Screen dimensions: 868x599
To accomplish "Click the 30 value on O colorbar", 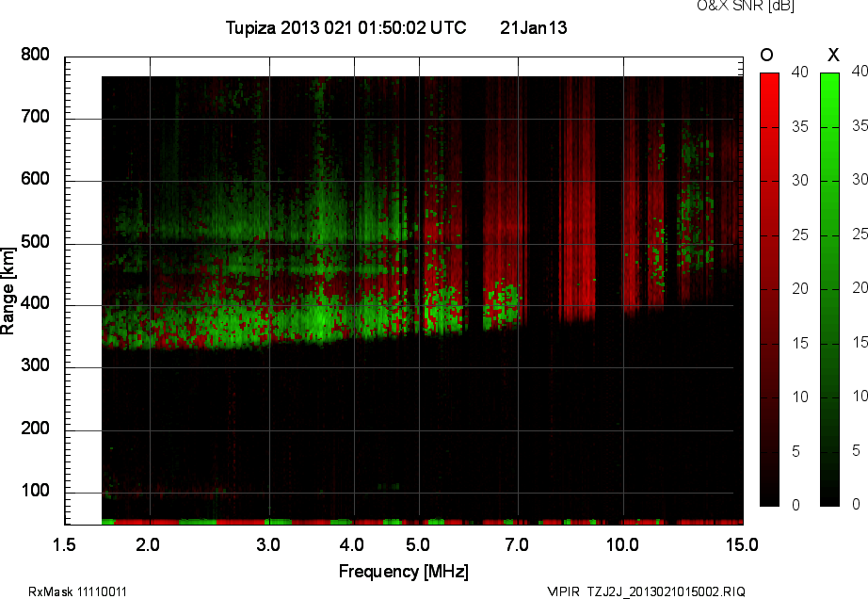I will [x=800, y=181].
